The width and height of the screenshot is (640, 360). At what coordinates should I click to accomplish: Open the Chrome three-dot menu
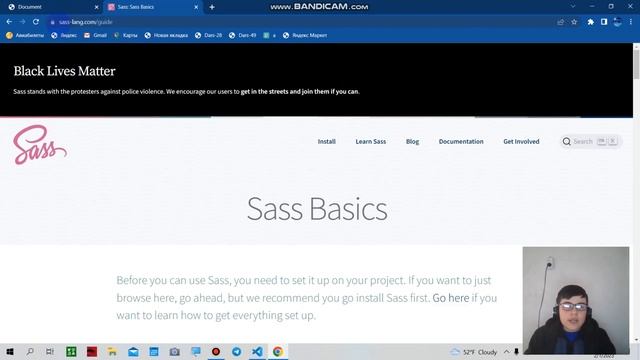coord(631,22)
